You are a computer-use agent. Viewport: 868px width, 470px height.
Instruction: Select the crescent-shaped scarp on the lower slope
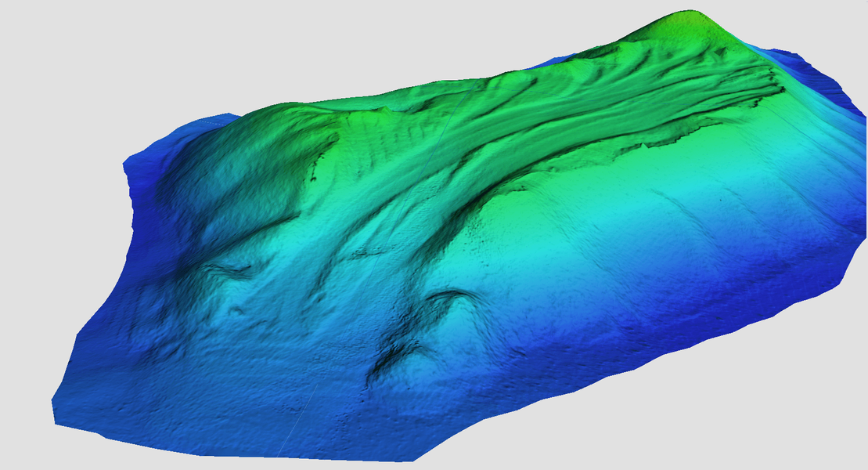tap(448, 296)
